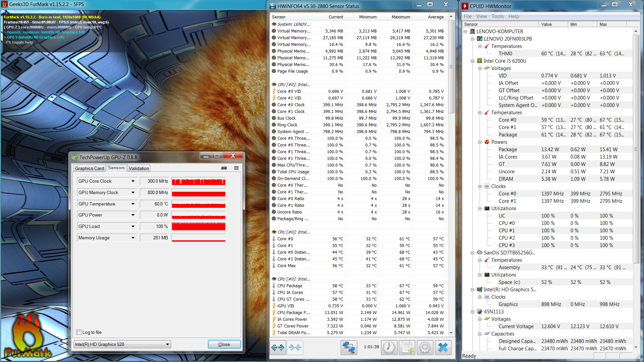Click System: LENOVO sensor group icon in HWiNFO
The image size is (644, 362).
tap(274, 24)
